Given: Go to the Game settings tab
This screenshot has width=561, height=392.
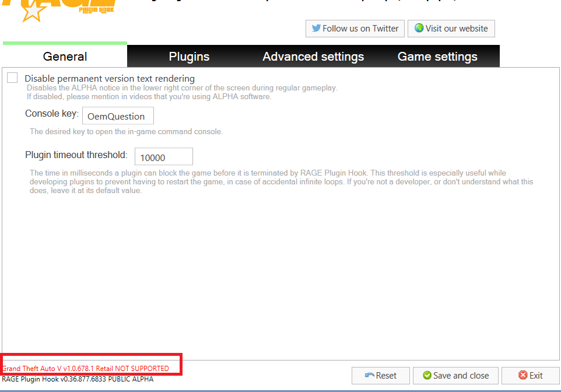Looking at the screenshot, I should pos(437,56).
